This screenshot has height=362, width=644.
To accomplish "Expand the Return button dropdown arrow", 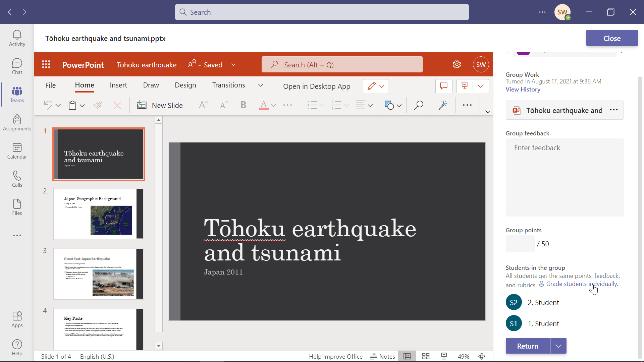I will tap(558, 346).
